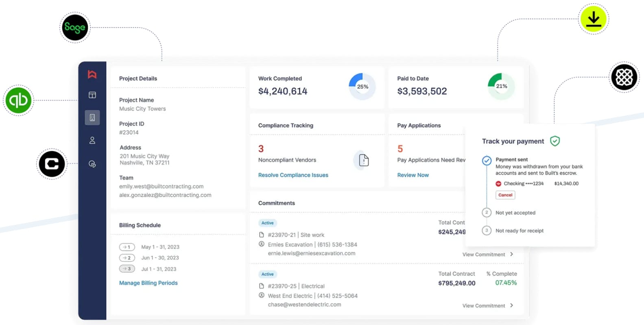
Task: Click the Built red logo in sidebar
Action: point(92,74)
